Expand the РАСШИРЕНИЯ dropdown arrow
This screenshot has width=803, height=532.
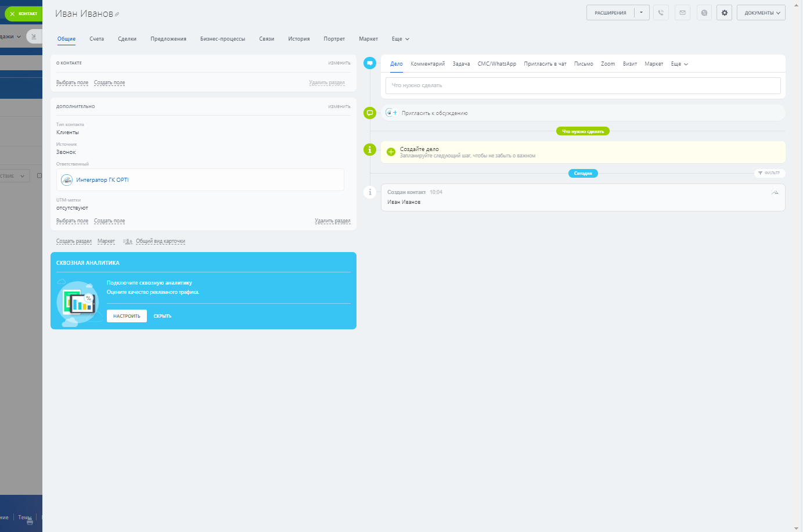point(642,13)
